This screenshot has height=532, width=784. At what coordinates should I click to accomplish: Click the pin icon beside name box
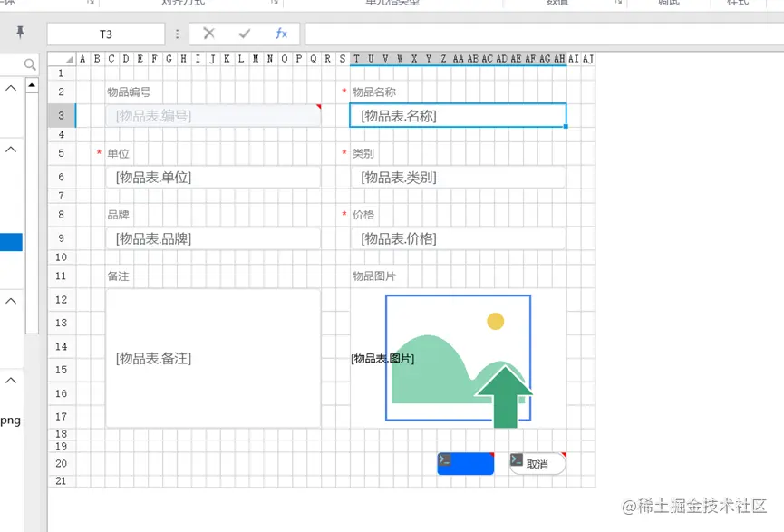pos(20,33)
